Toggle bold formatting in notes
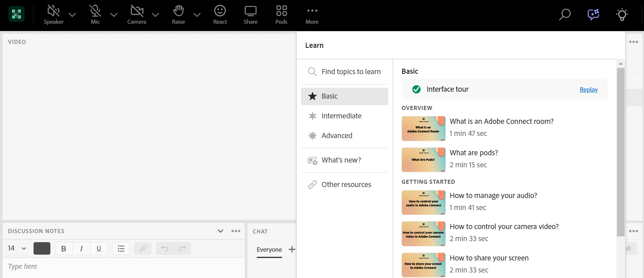The image size is (644, 278). tap(64, 248)
